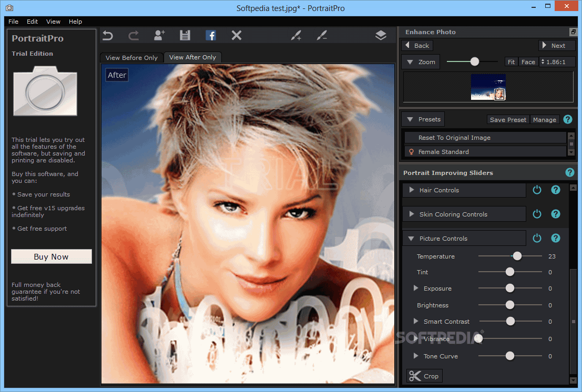Click presets list scroll down arrow
Screen dimensions: 582x392
571,152
